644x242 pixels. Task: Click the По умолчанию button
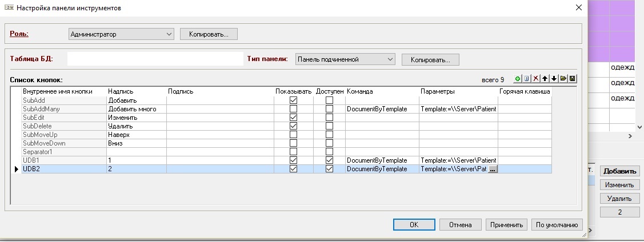[558, 225]
